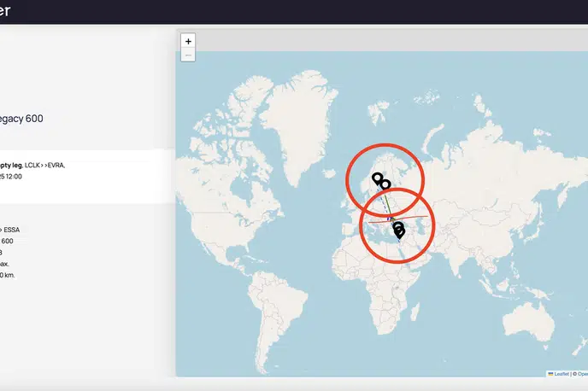Zoom out on the map

point(189,55)
